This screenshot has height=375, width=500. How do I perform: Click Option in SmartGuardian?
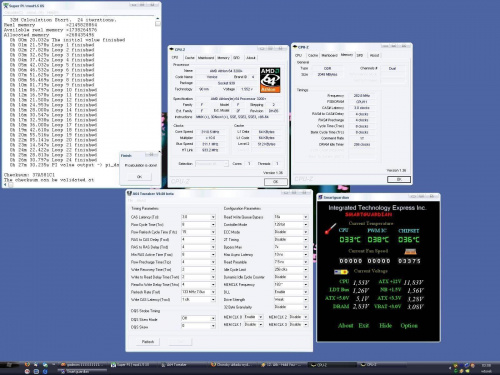[x=409, y=325]
